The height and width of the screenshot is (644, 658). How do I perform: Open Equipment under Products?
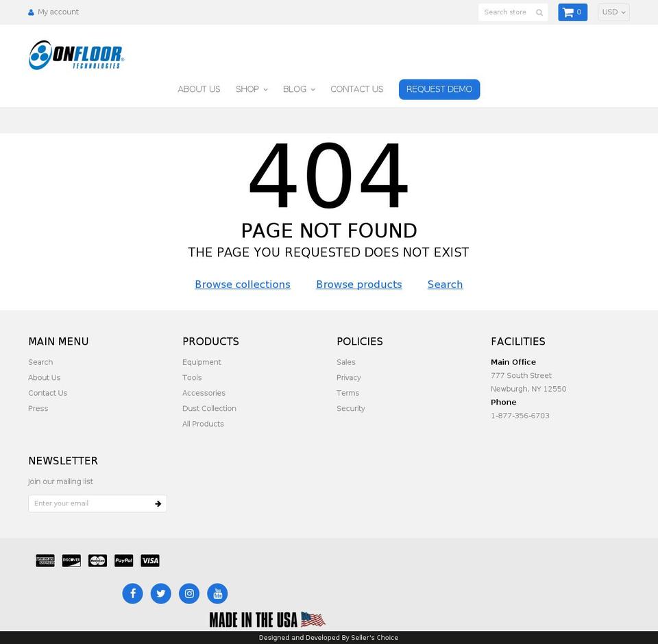(x=202, y=362)
